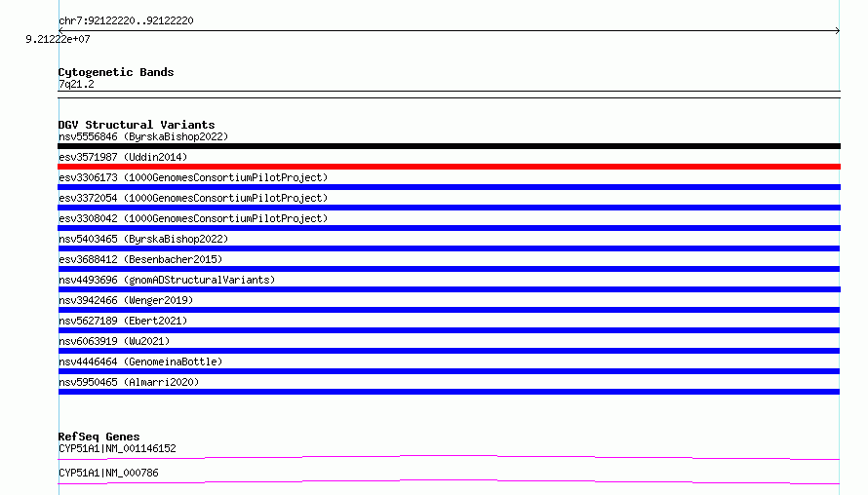Open variant nsv6063919 (Wu2021) label

coord(114,341)
